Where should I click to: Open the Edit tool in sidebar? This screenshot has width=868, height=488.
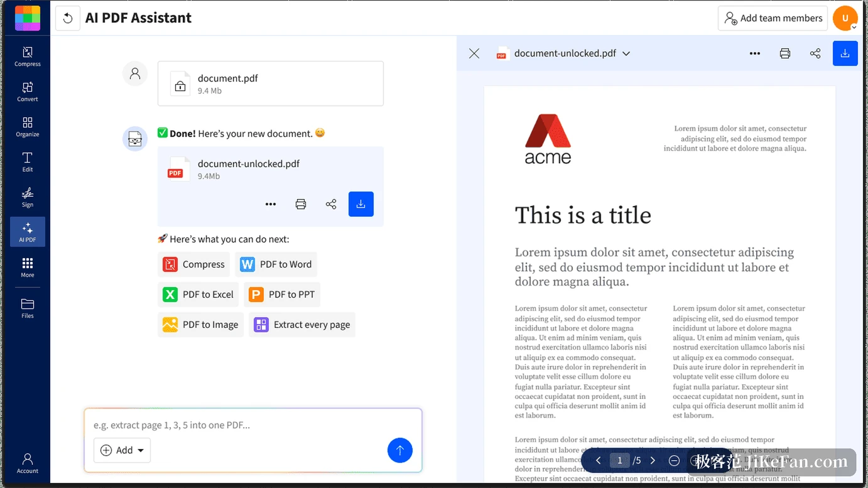tap(28, 162)
